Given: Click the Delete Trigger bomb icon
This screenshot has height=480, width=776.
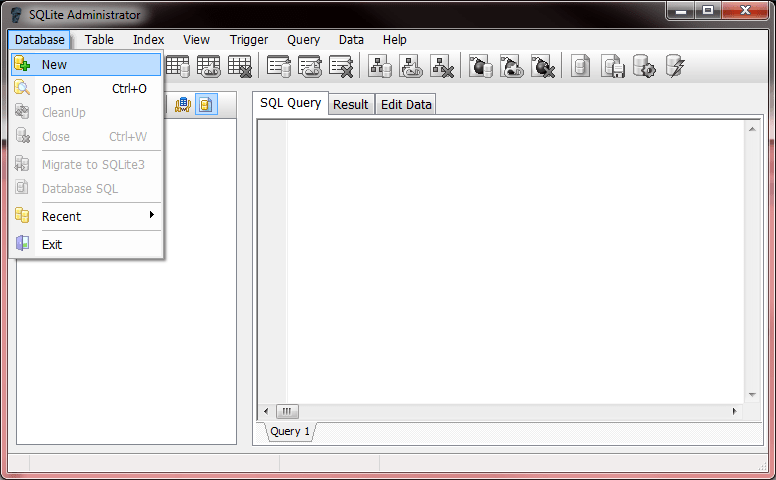Looking at the screenshot, I should point(543,66).
